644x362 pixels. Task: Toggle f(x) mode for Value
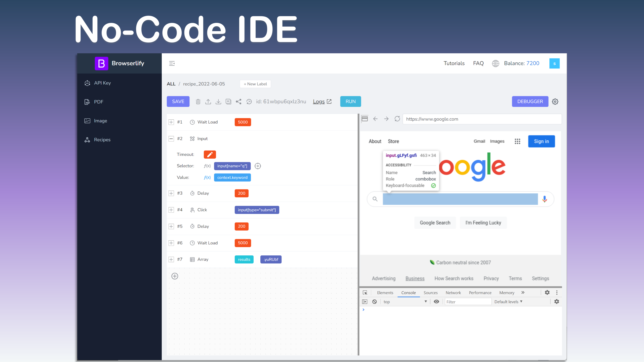point(207,177)
